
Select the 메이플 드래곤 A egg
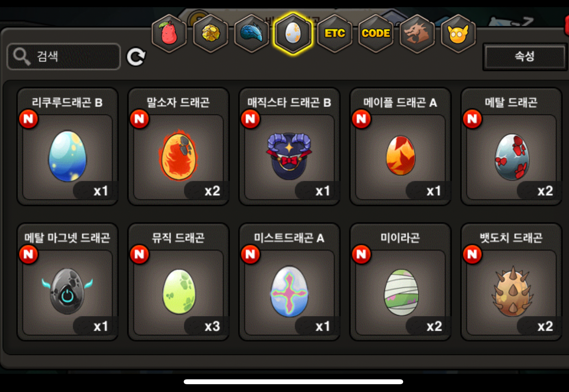(400, 147)
